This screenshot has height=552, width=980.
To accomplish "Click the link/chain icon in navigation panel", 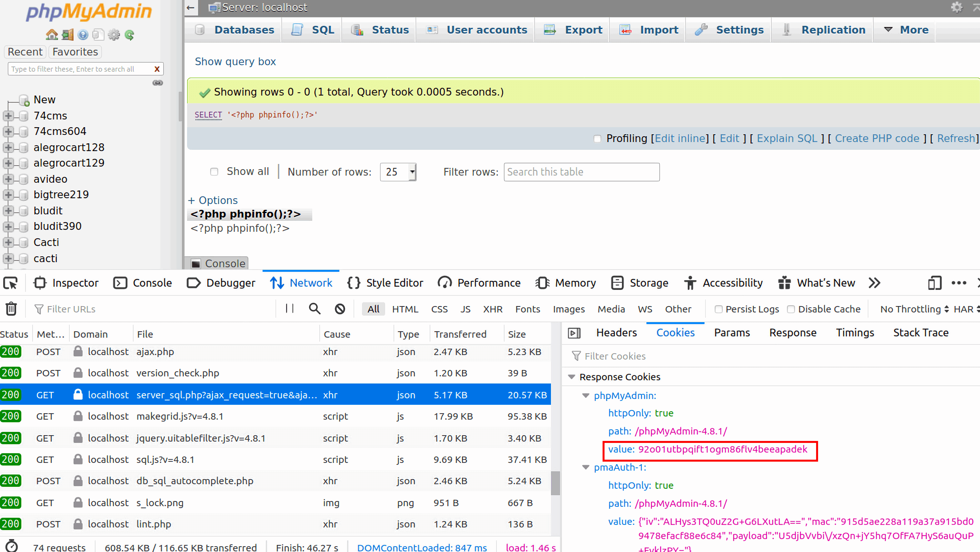I will pos(158,83).
